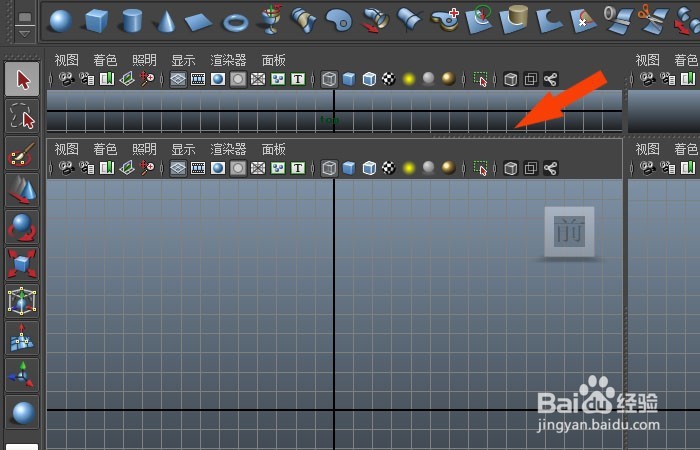
Task: Toggle safe action in top view panel
Action: click(278, 79)
